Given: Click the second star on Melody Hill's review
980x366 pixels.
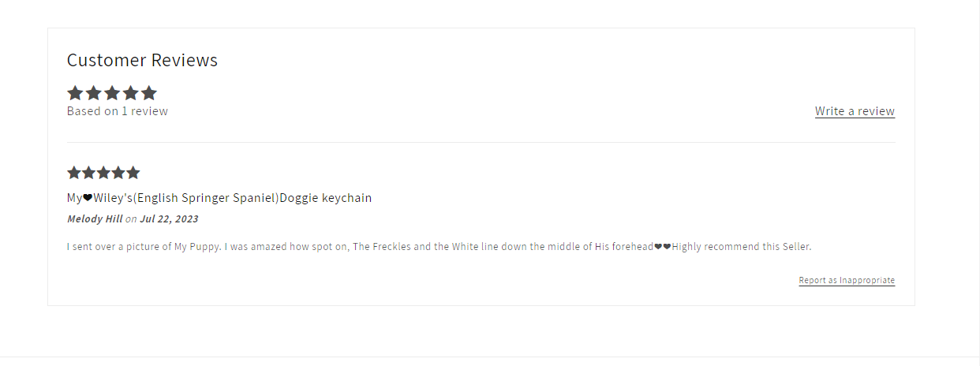Looking at the screenshot, I should pyautogui.click(x=88, y=173).
